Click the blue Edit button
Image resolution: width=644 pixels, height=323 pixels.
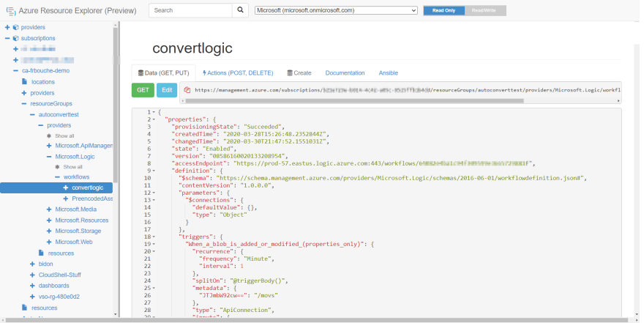coord(167,90)
